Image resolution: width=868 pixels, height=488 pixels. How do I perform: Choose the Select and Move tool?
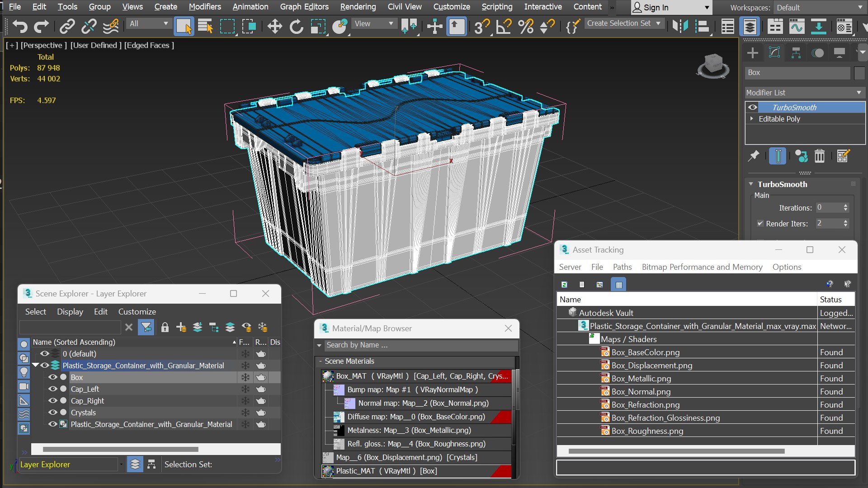pyautogui.click(x=274, y=26)
